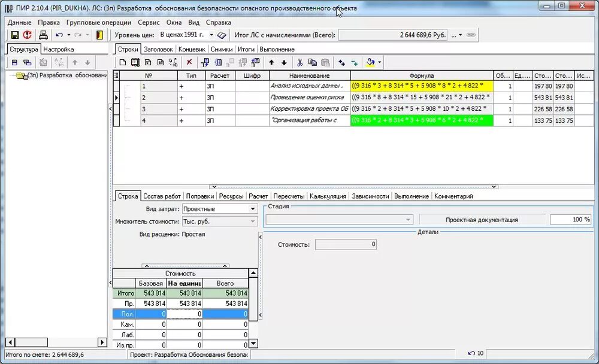The width and height of the screenshot is (599, 364).
Task: Click the paste clipboard icon
Action: (325, 62)
